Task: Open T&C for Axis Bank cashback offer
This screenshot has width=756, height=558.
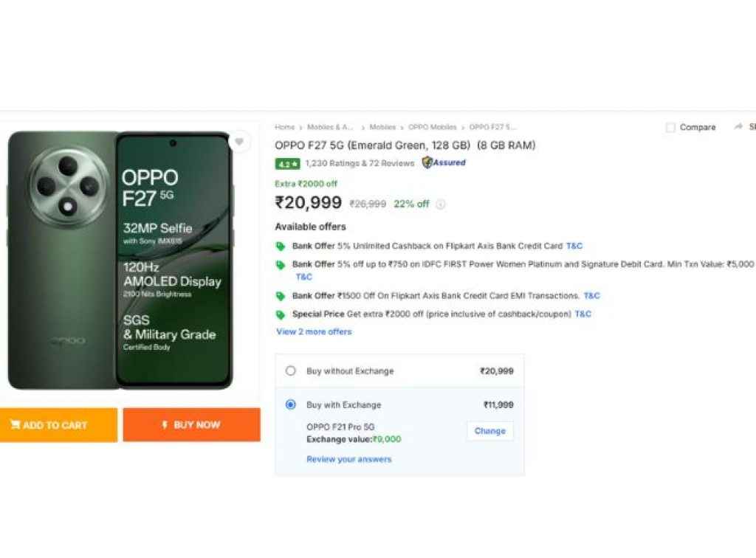Action: click(x=574, y=246)
